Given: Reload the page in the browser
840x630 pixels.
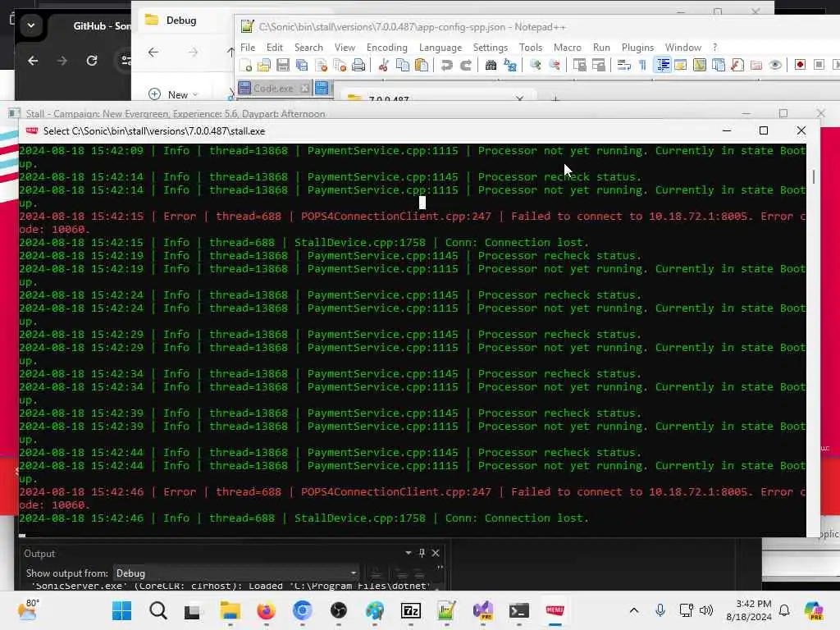Looking at the screenshot, I should [x=92, y=61].
